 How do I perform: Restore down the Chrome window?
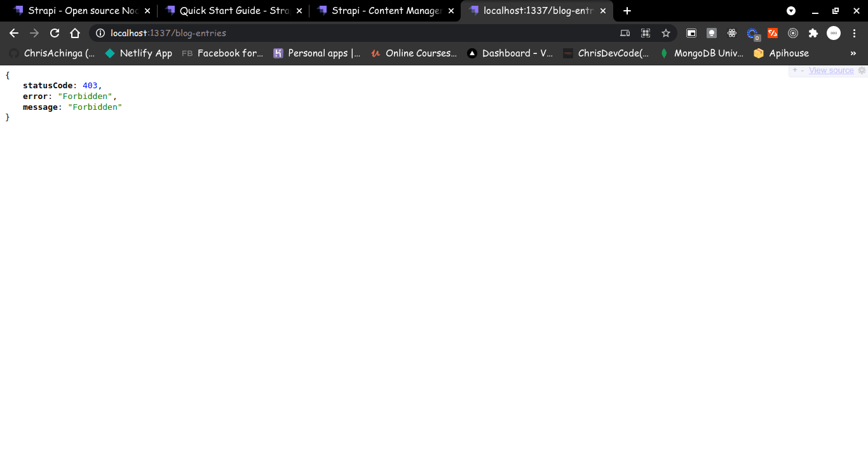836,11
